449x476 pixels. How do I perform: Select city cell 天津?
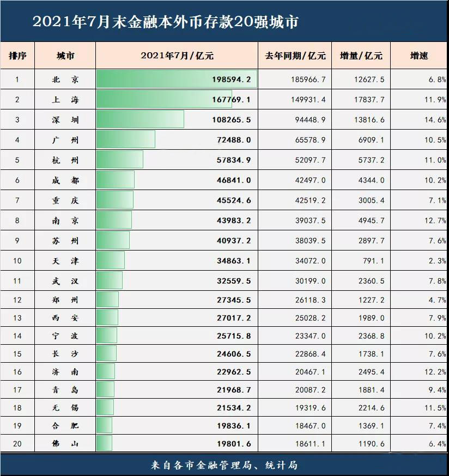(65, 261)
